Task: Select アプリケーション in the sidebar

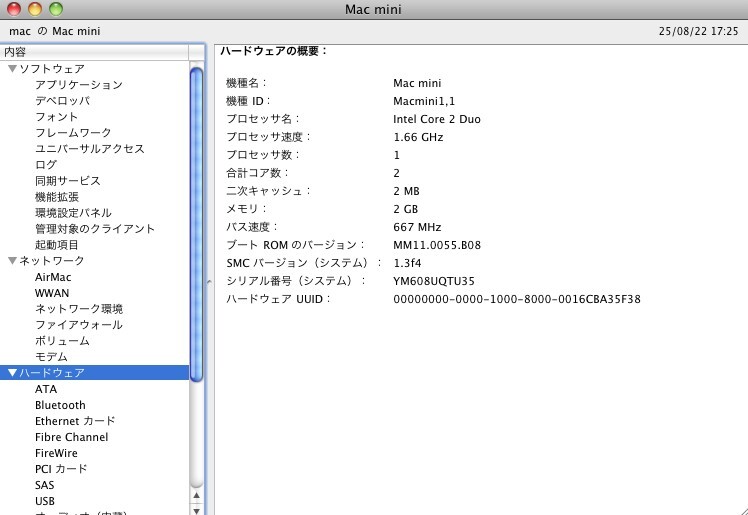Action: [x=79, y=85]
